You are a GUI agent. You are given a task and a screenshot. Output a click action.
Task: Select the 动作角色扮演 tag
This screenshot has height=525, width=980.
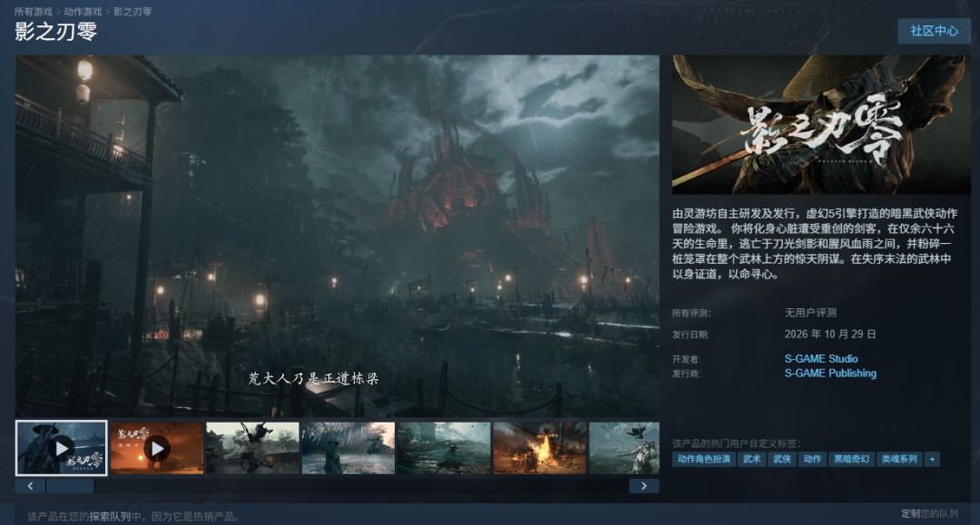click(704, 460)
